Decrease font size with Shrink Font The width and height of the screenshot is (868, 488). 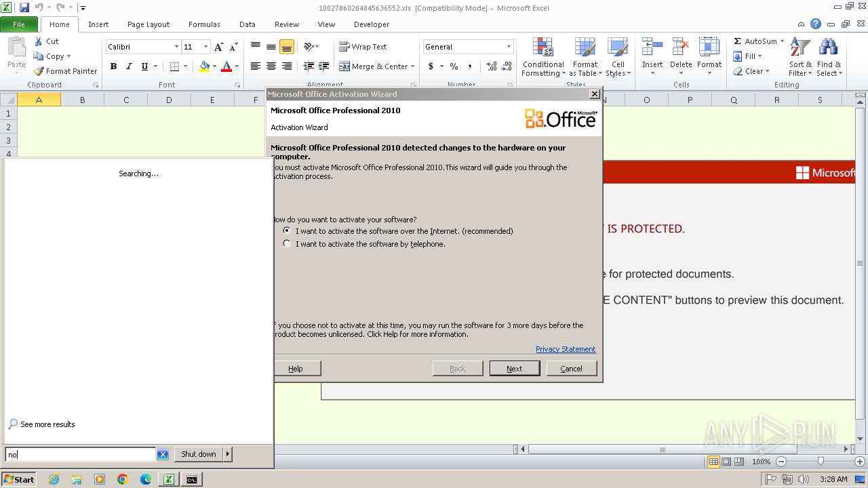[234, 47]
